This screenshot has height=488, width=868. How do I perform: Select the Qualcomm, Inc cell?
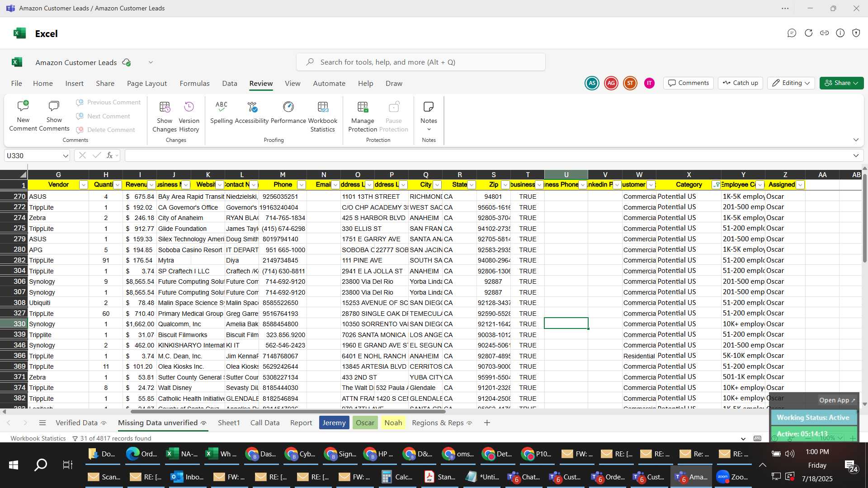pos(191,324)
